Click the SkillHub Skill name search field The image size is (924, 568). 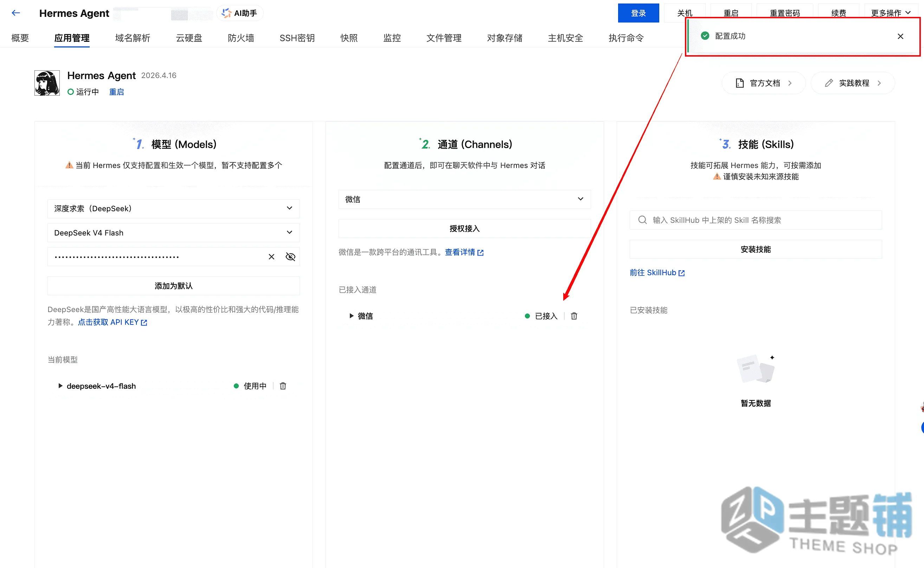click(756, 220)
